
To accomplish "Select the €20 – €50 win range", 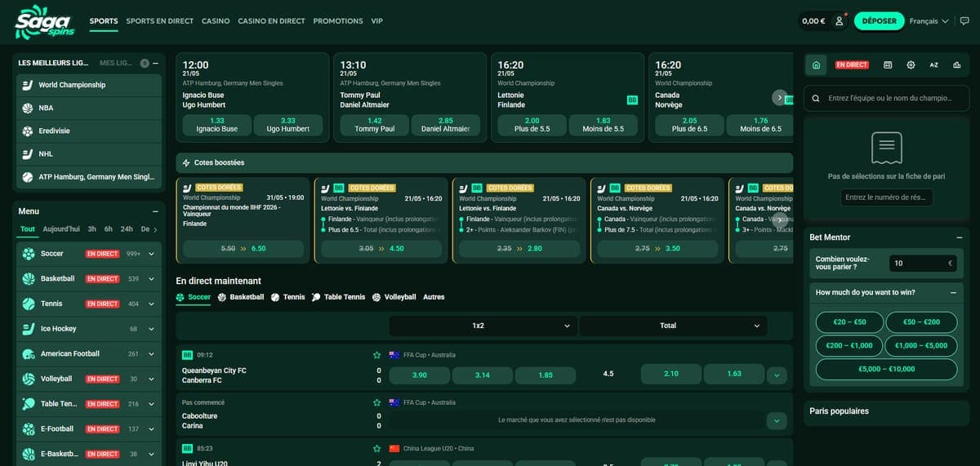I will (849, 322).
